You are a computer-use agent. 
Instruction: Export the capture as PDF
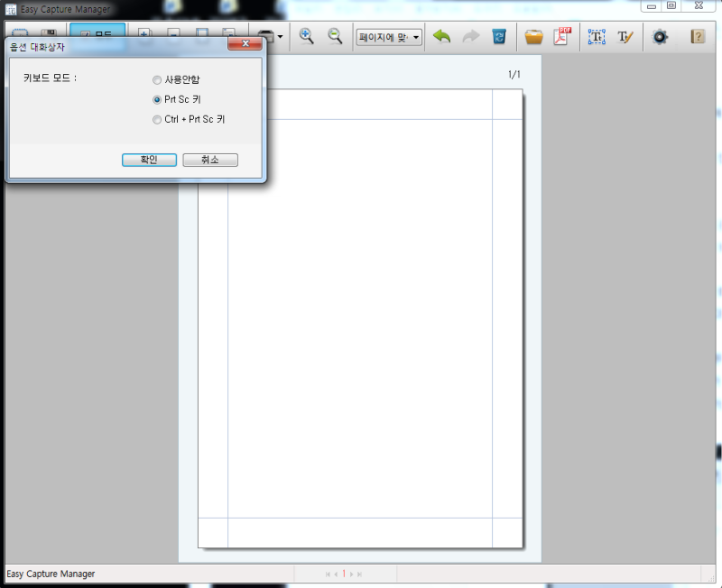562,36
